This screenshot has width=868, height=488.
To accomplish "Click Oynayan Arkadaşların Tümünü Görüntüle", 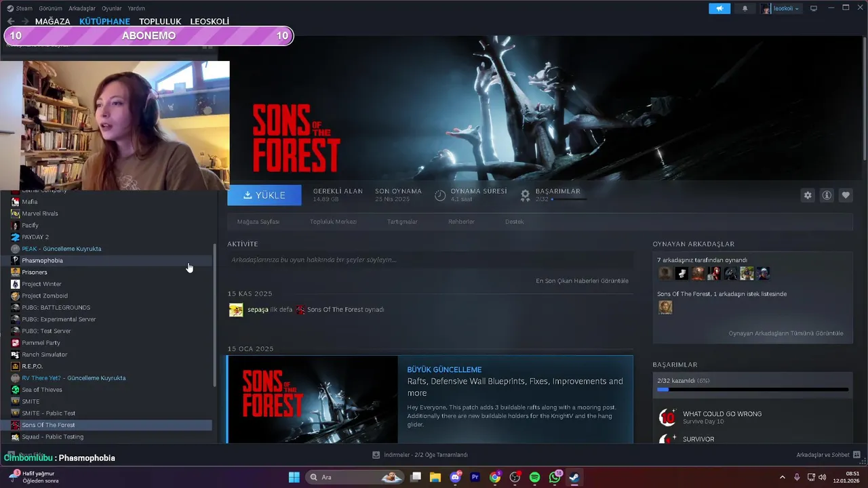I will click(786, 333).
